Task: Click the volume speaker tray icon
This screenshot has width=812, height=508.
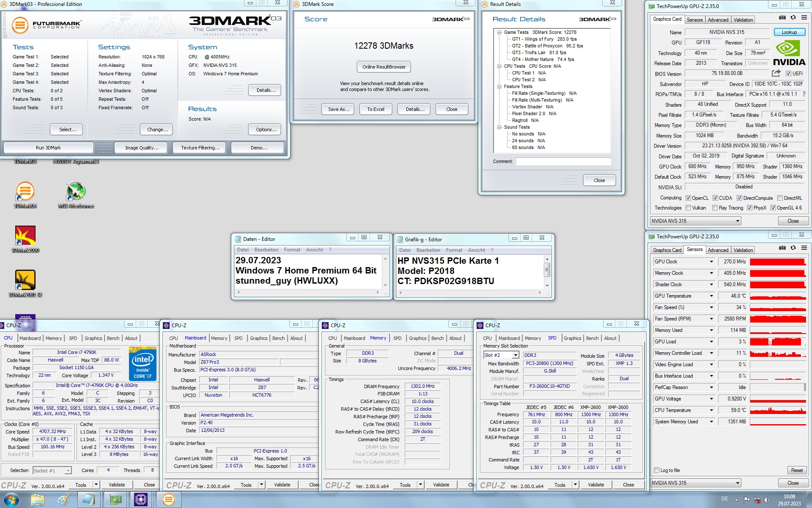Action: pyautogui.click(x=767, y=500)
